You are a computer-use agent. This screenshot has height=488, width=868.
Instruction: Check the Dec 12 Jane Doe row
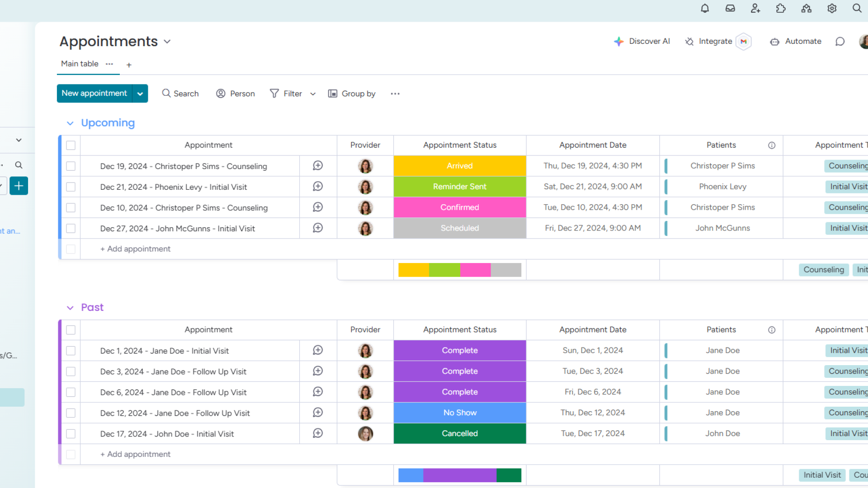tap(71, 413)
